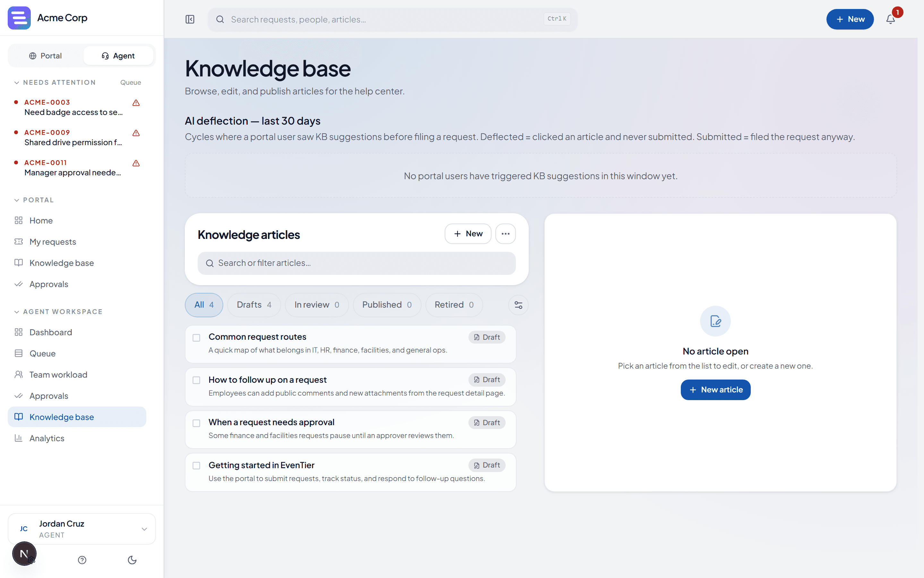Click the edit-document icon in empty panel
Screen dimensions: 924x578
click(715, 321)
